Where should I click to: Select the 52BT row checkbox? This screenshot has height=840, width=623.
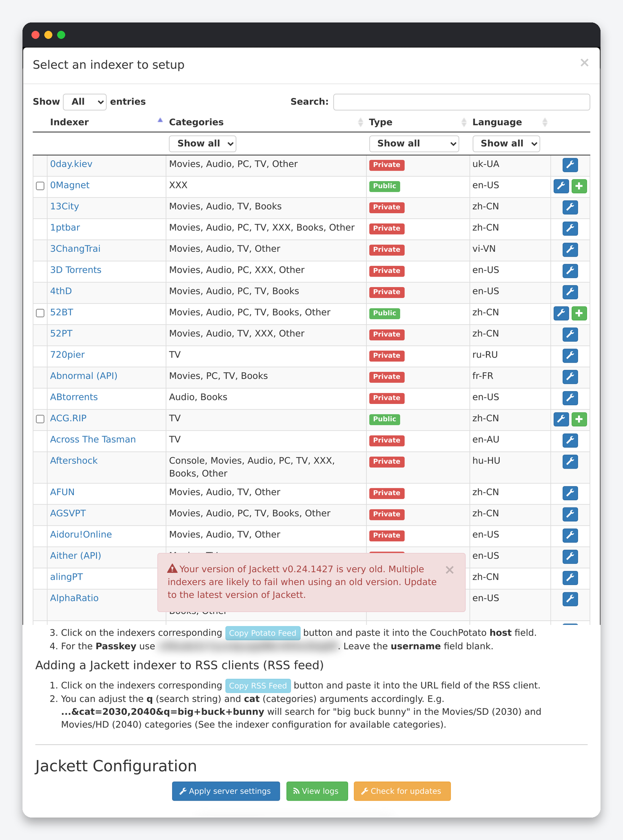click(40, 313)
